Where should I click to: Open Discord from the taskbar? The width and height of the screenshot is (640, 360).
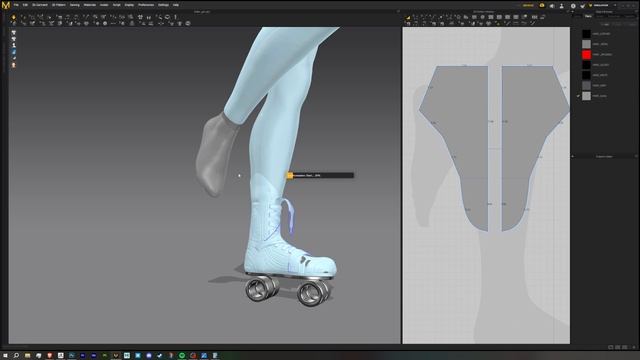[x=149, y=356]
